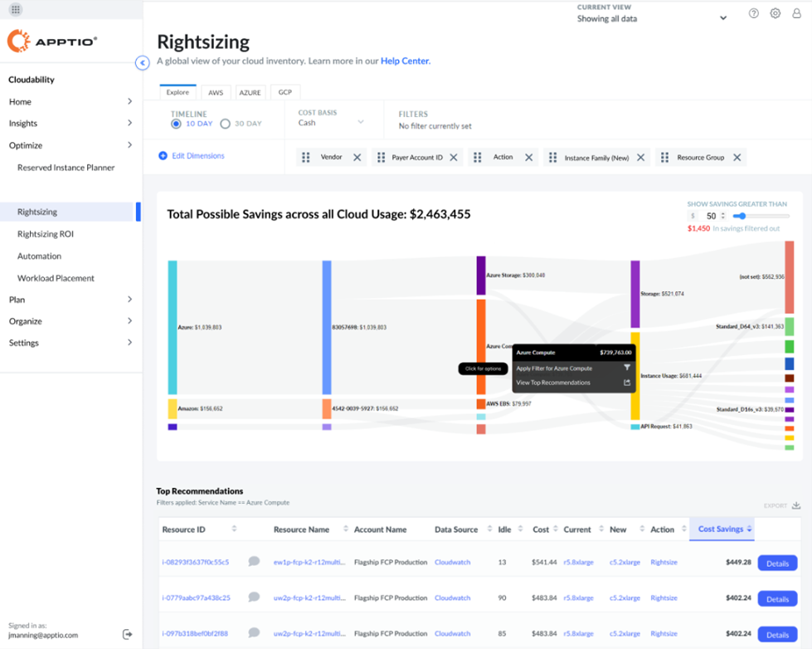Image resolution: width=812 pixels, height=649 pixels.
Task: Click the Edit Dimensions plus icon
Action: click(163, 155)
